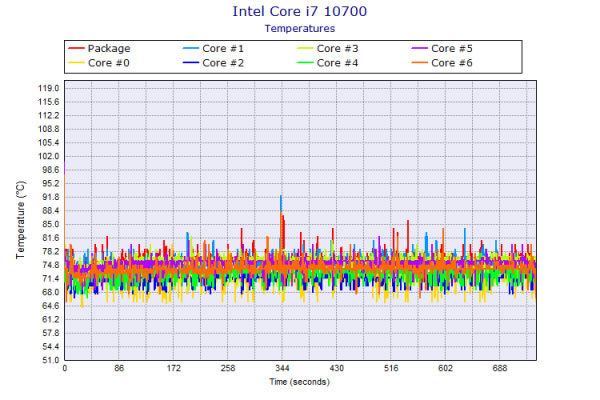The height and width of the screenshot is (400, 600).
Task: Click the 51.0 y-axis value
Action: [51, 360]
